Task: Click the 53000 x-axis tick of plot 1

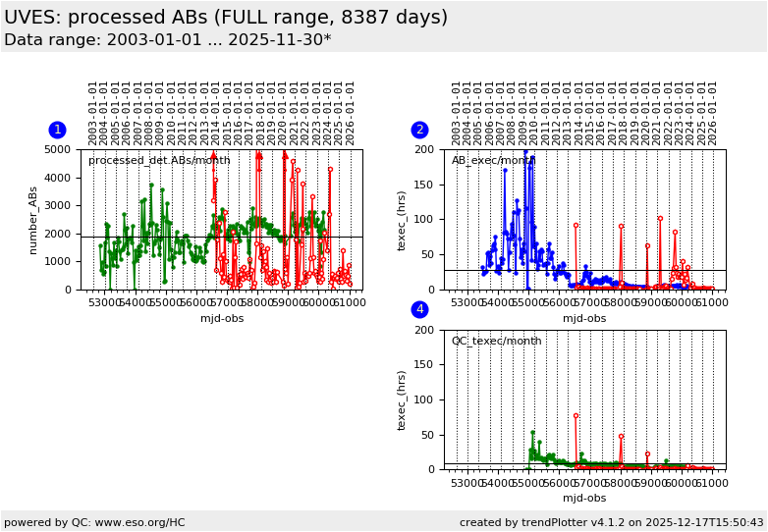Action: (x=106, y=303)
